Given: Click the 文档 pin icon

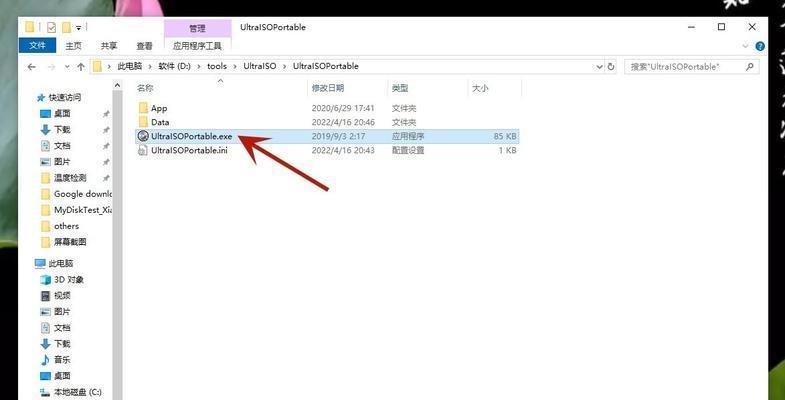Looking at the screenshot, I should (x=106, y=146).
